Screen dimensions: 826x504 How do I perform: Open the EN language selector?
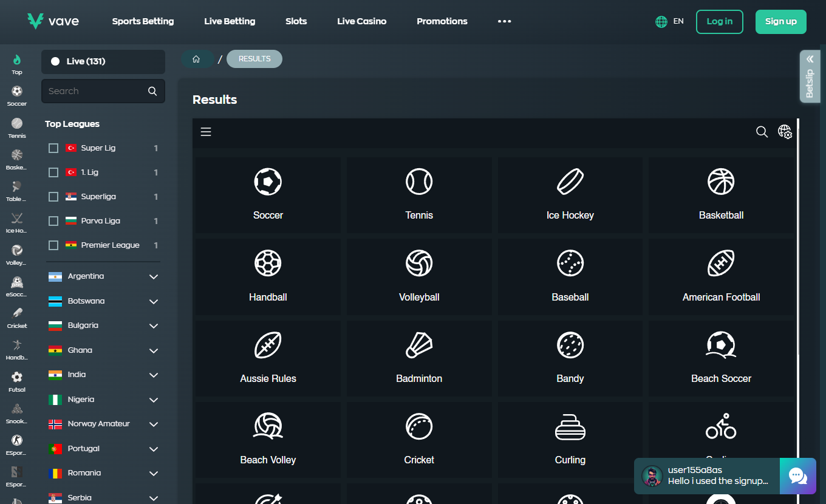pyautogui.click(x=670, y=21)
